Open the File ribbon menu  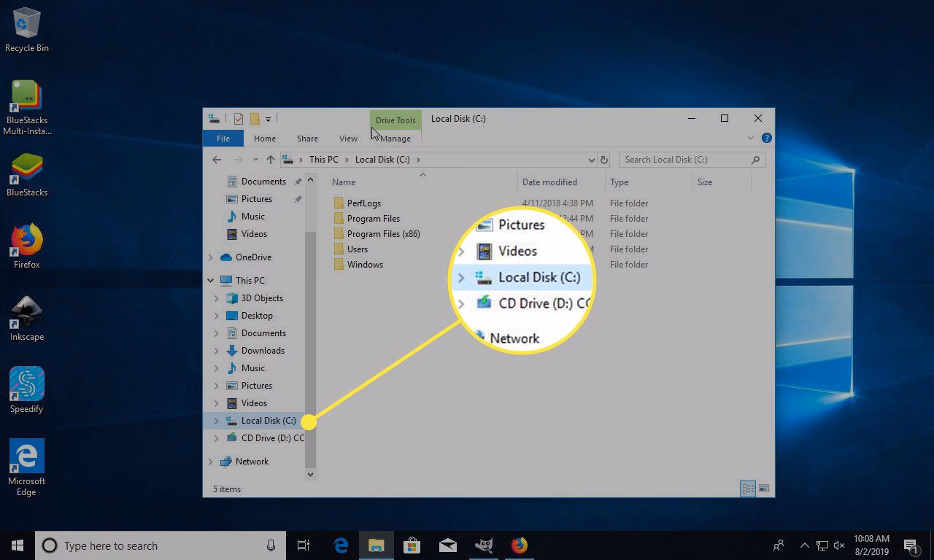pos(223,139)
